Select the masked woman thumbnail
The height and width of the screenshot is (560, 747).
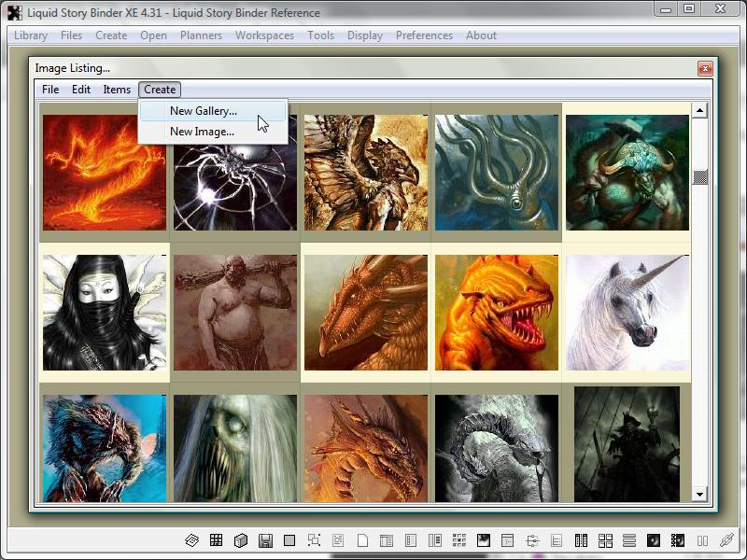pyautogui.click(x=105, y=313)
